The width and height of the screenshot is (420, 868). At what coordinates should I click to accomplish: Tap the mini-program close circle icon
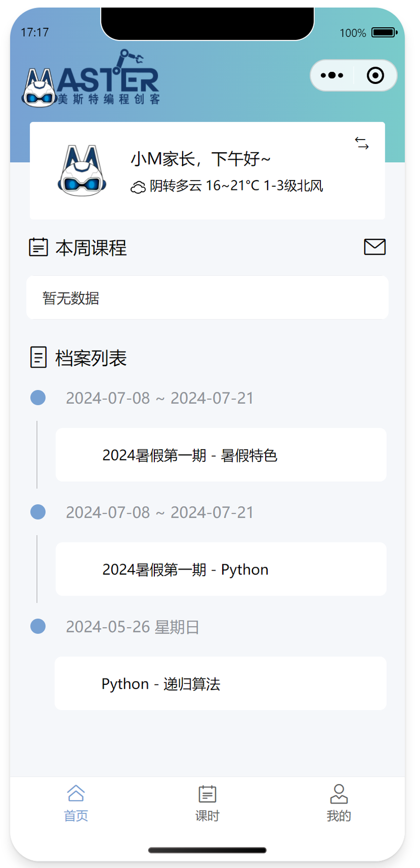(x=375, y=76)
